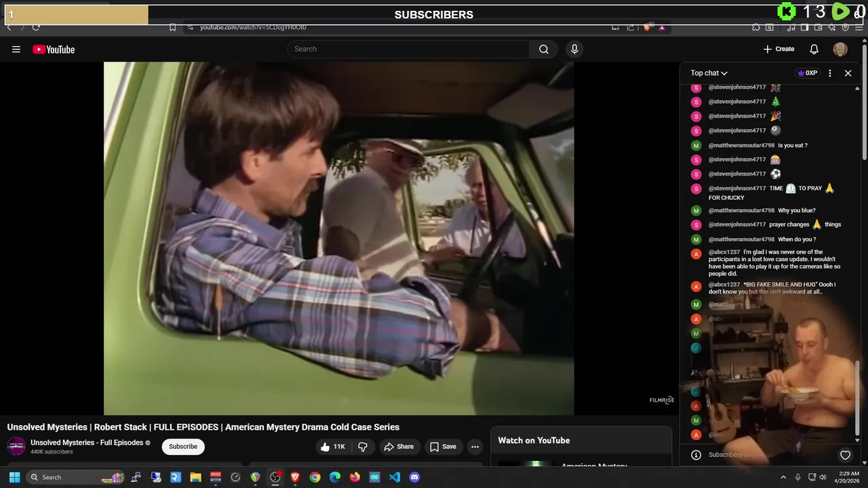868x488 pixels.
Task: Launch Visual Studio Code from taskbar
Action: point(395,477)
